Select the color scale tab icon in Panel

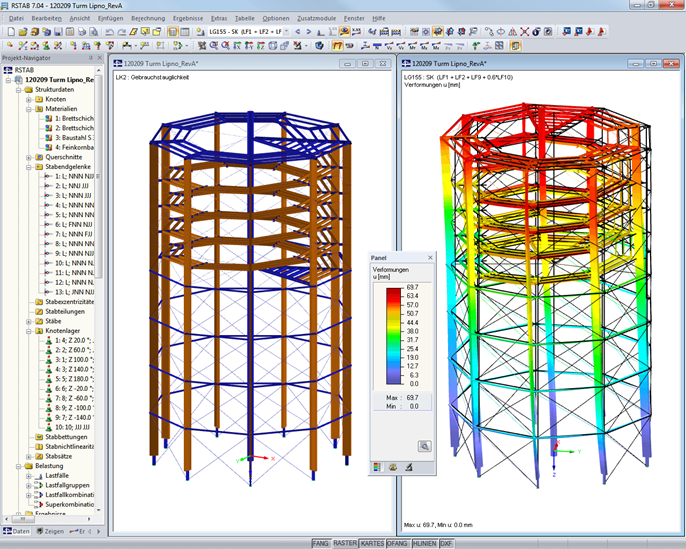pos(378,466)
